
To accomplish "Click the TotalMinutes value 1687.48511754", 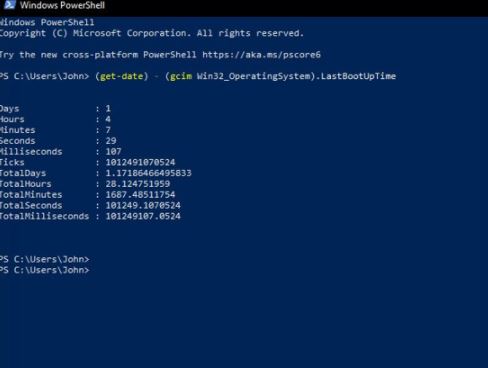I will coord(140,195).
